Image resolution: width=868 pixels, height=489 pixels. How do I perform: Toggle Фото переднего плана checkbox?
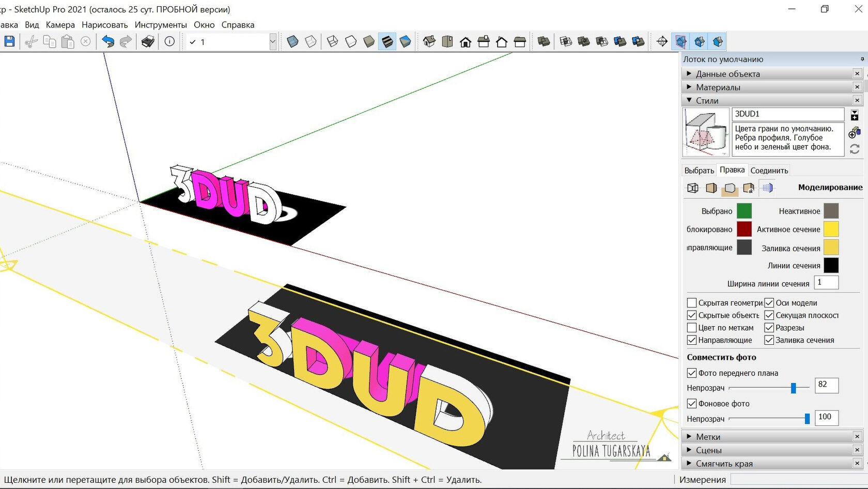pyautogui.click(x=692, y=373)
